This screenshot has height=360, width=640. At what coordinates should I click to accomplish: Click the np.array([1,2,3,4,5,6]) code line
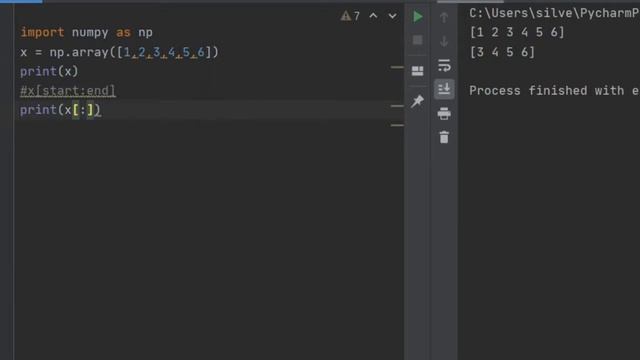tap(120, 52)
